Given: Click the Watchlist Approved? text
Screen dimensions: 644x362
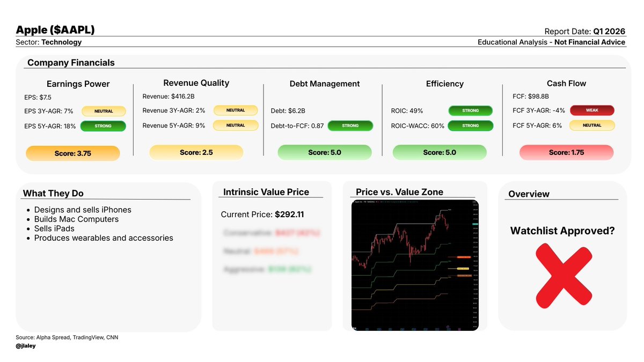Looking at the screenshot, I should click(x=562, y=231).
